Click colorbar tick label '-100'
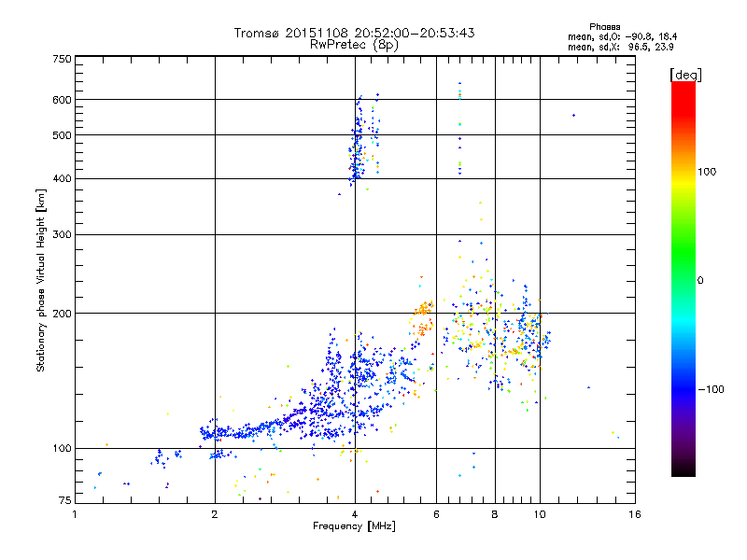Screen dimensions: 747x560 [712, 389]
